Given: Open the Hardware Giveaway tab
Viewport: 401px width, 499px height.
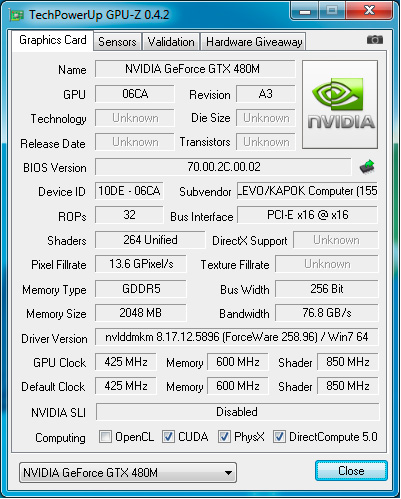Looking at the screenshot, I should tap(254, 42).
